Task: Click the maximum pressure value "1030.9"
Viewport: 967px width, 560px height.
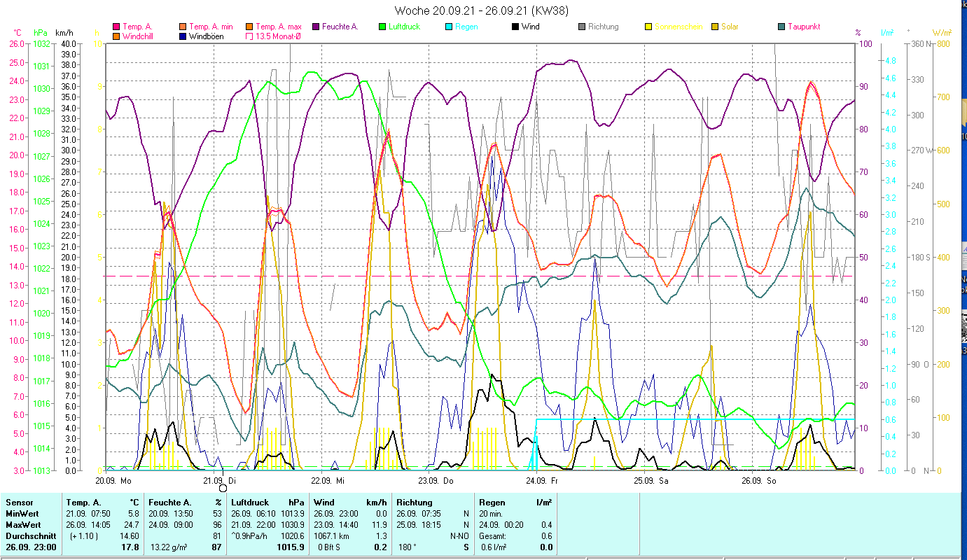Action: point(292,525)
